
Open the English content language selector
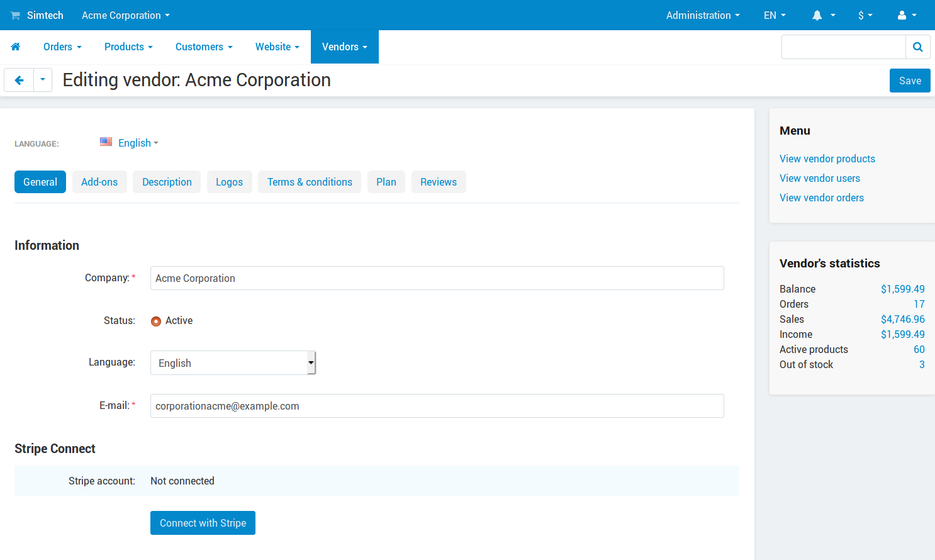coord(138,143)
